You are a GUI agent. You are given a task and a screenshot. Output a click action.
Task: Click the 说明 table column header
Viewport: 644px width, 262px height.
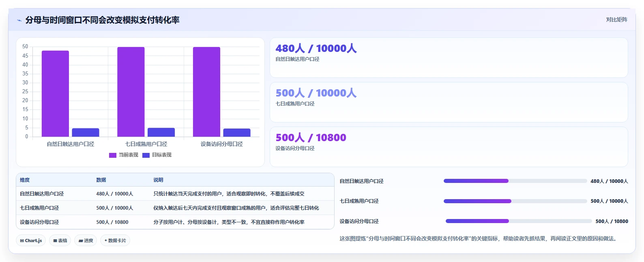click(158, 180)
